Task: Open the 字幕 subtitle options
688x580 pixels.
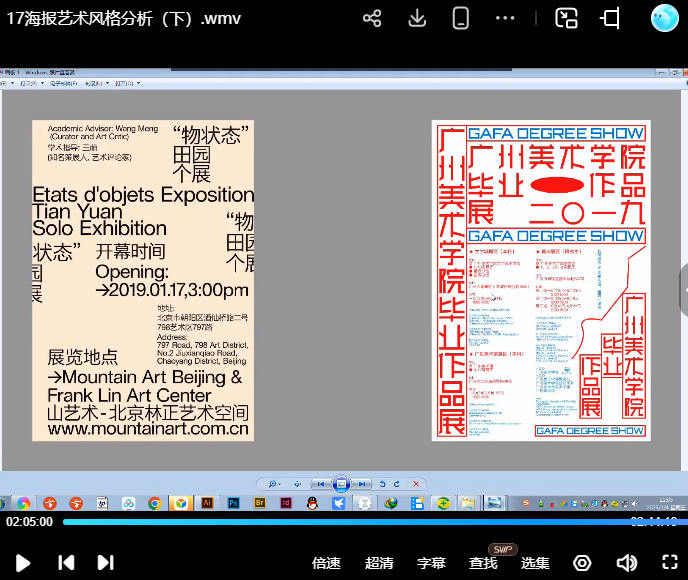Action: (x=431, y=563)
